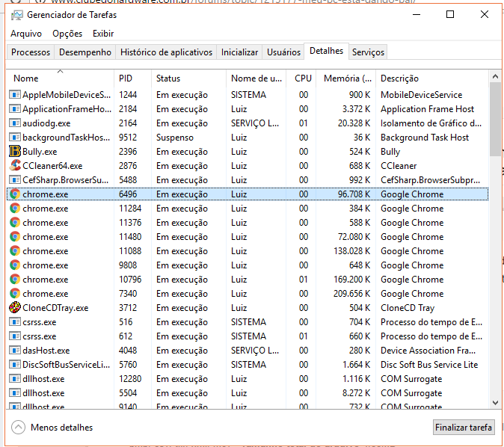Screen dimensions: 504x447
Task: Switch to the Serviços tab
Action: tap(368, 52)
